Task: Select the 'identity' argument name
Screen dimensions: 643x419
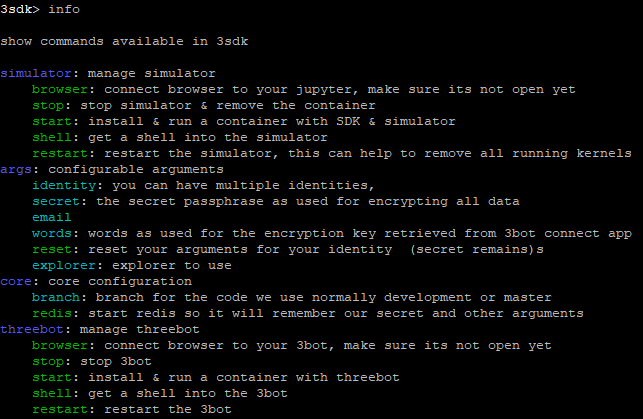Action: tap(64, 186)
